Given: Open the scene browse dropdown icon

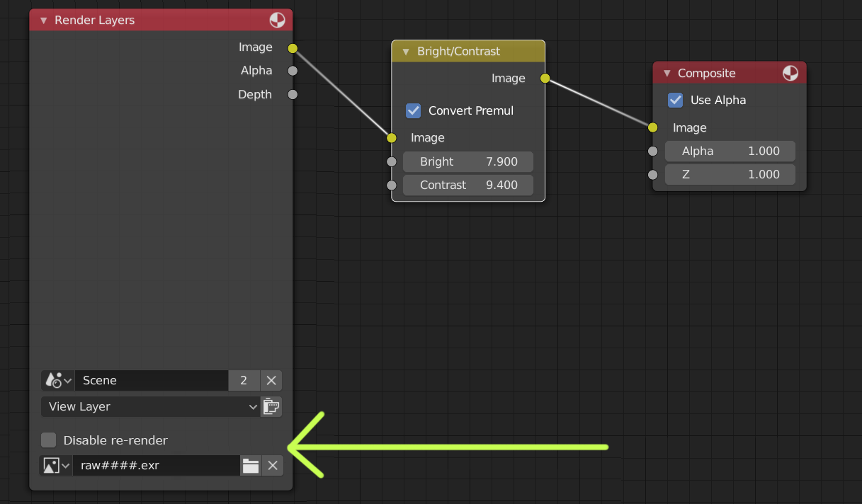Looking at the screenshot, I should click(58, 380).
